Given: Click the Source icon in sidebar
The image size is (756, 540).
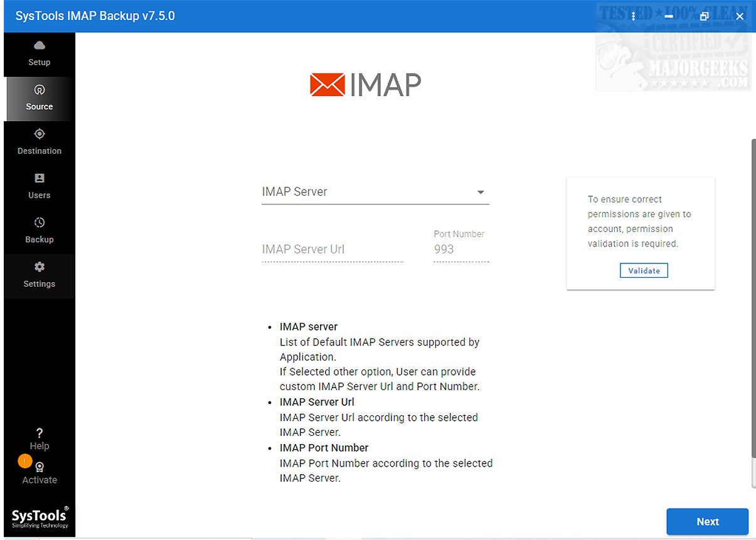Looking at the screenshot, I should click(40, 90).
